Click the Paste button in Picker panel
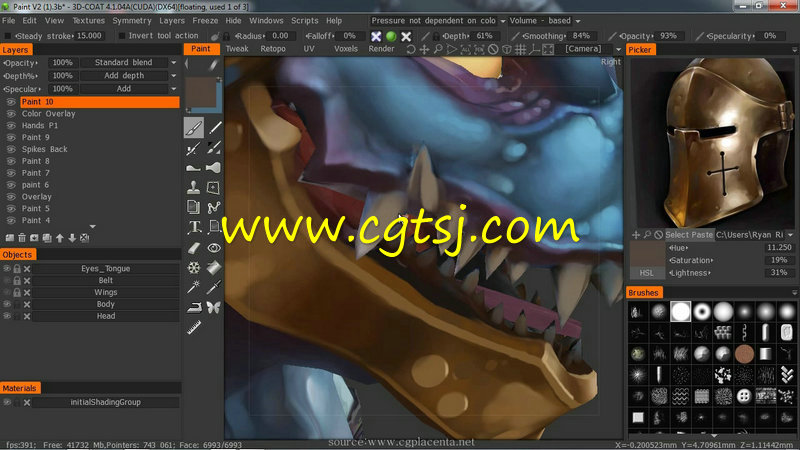 tap(702, 235)
